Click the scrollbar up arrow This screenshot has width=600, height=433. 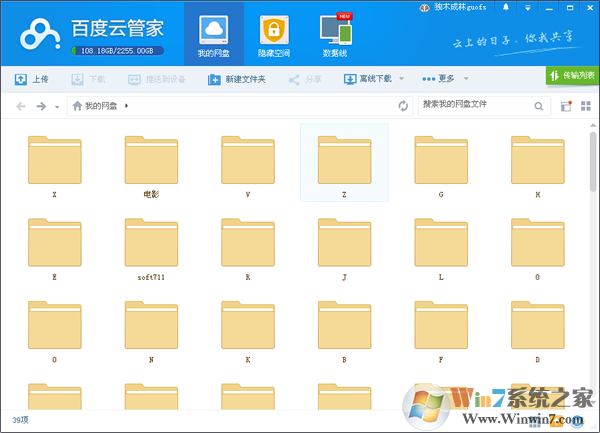[x=593, y=125]
